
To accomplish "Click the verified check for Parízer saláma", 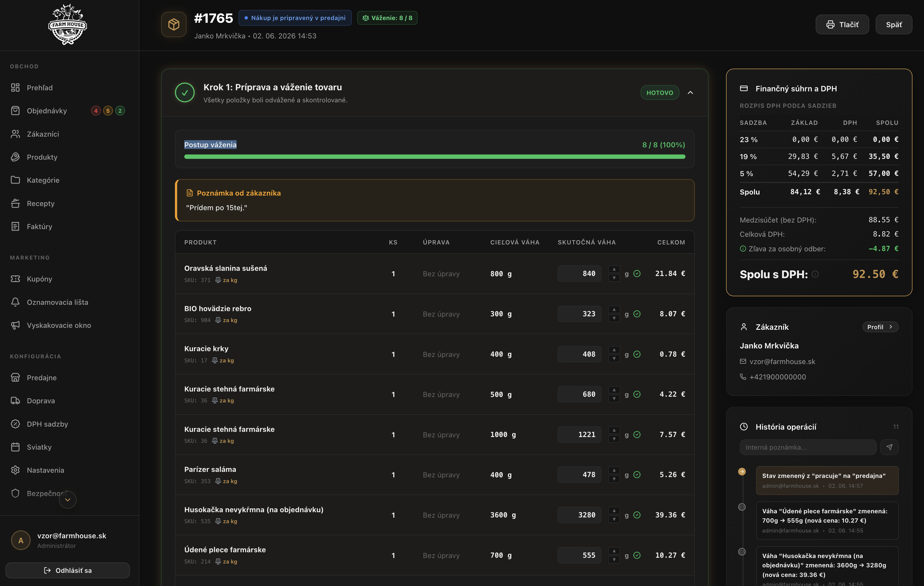I will pyautogui.click(x=637, y=475).
